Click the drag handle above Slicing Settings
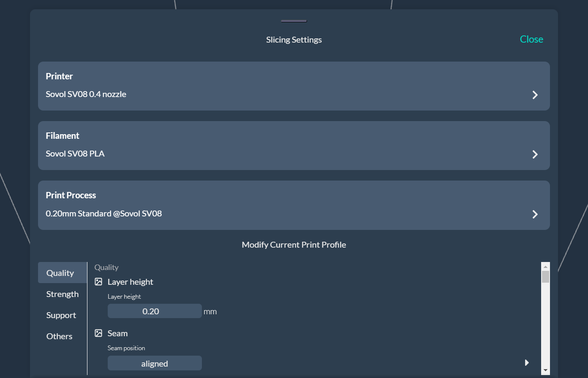Screen dimensions: 588x378 click(x=294, y=21)
